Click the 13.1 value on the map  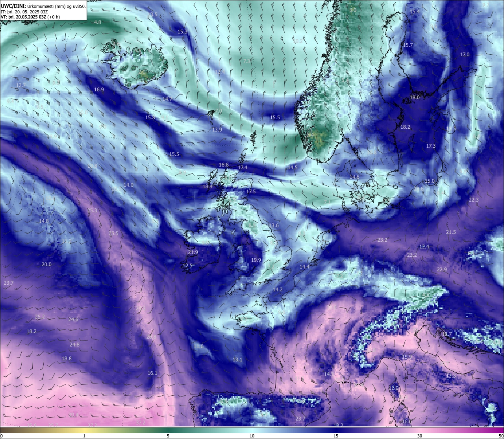[x=237, y=359]
